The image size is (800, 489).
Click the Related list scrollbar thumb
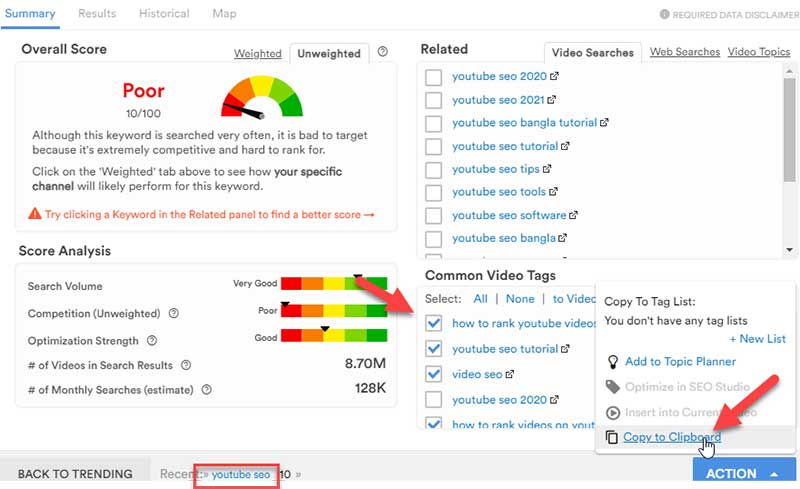[x=789, y=130]
